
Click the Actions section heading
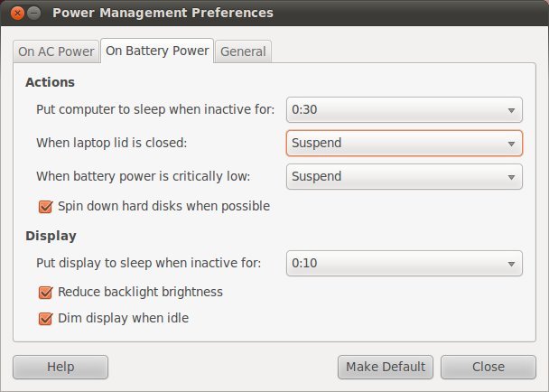coord(50,82)
